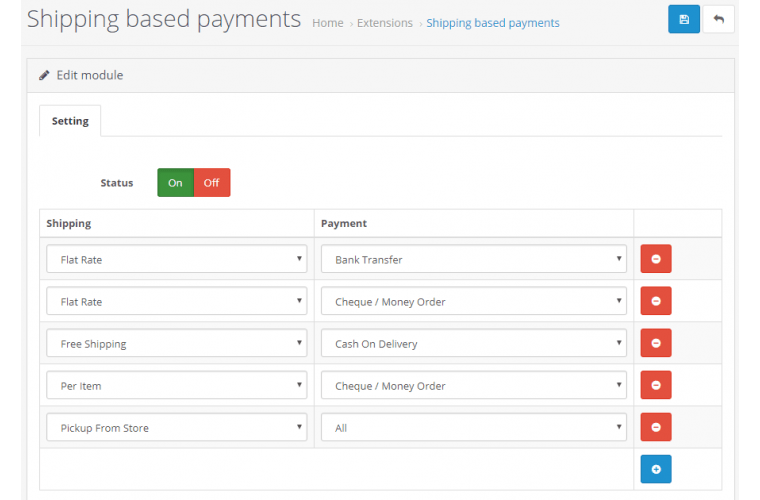Open the first Flat Rate shipping dropdown
The height and width of the screenshot is (500, 760).
[177, 259]
